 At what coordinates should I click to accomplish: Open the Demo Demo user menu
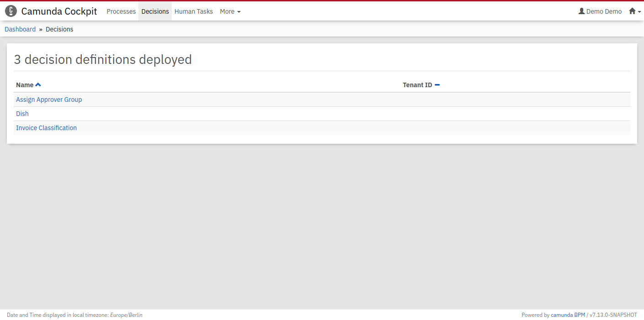click(x=600, y=11)
